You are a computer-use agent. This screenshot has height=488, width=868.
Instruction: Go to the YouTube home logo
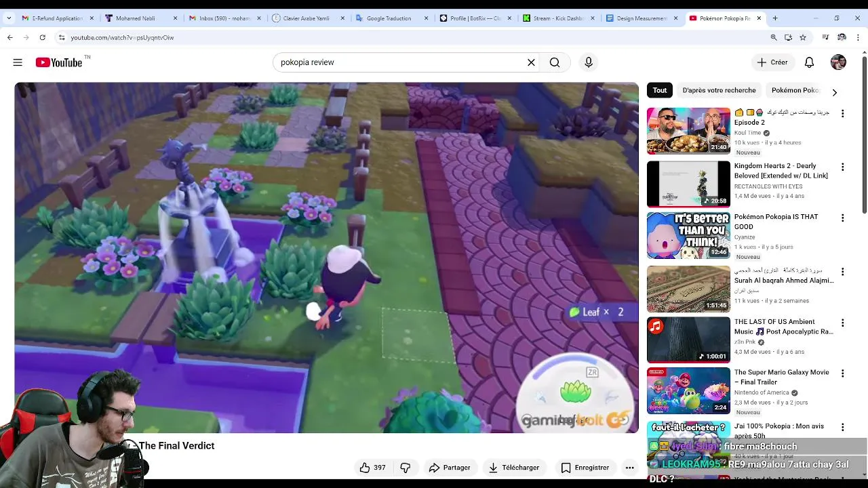click(59, 62)
